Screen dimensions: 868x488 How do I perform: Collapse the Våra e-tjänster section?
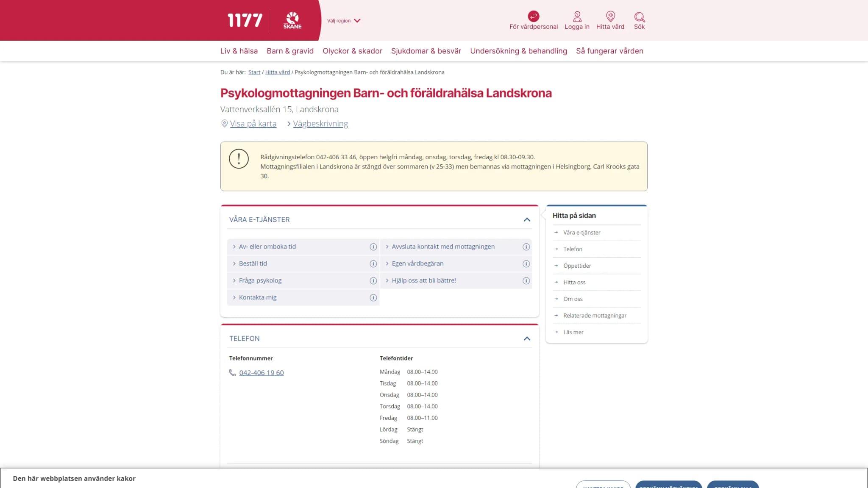pos(527,219)
